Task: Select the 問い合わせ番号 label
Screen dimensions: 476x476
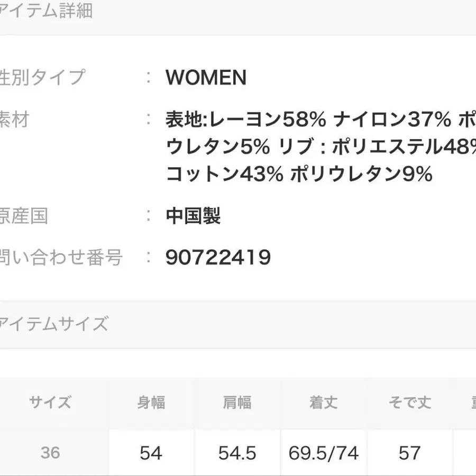Action: tap(61, 258)
